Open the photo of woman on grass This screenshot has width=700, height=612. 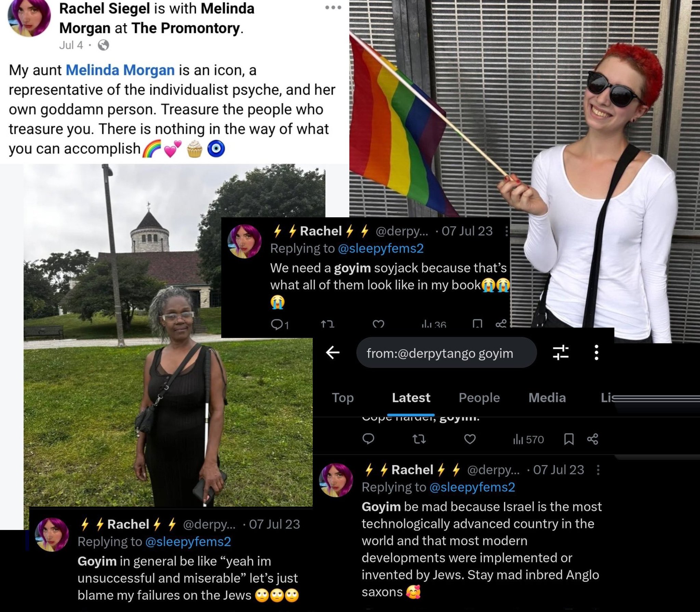coord(168,336)
